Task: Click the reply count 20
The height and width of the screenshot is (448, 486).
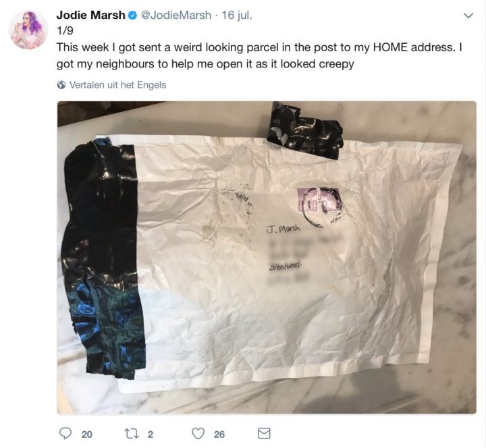Action: point(87,435)
